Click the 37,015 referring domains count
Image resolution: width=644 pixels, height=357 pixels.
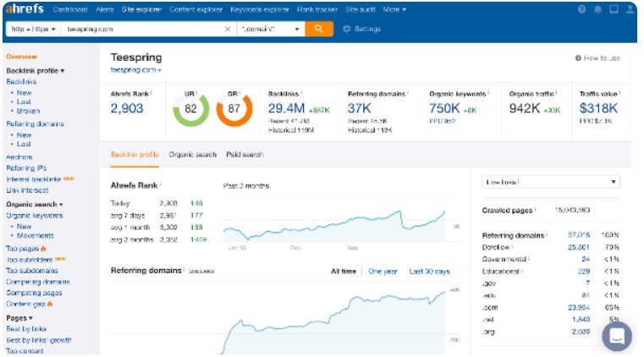point(579,235)
